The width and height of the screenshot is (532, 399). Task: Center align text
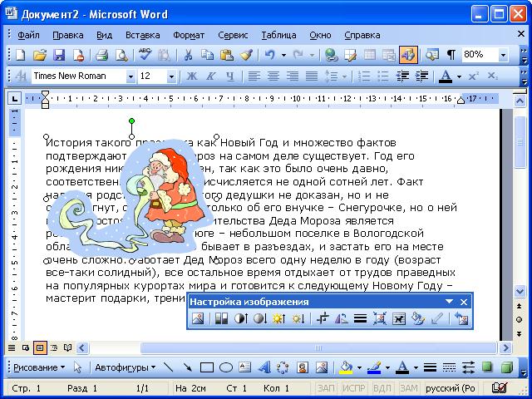[x=273, y=76]
